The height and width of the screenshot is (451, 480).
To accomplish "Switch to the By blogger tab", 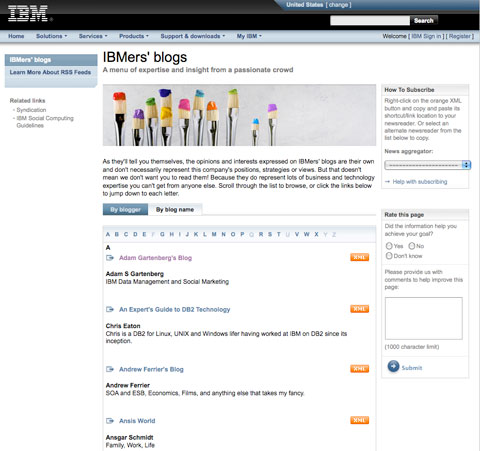I will pyautogui.click(x=125, y=209).
